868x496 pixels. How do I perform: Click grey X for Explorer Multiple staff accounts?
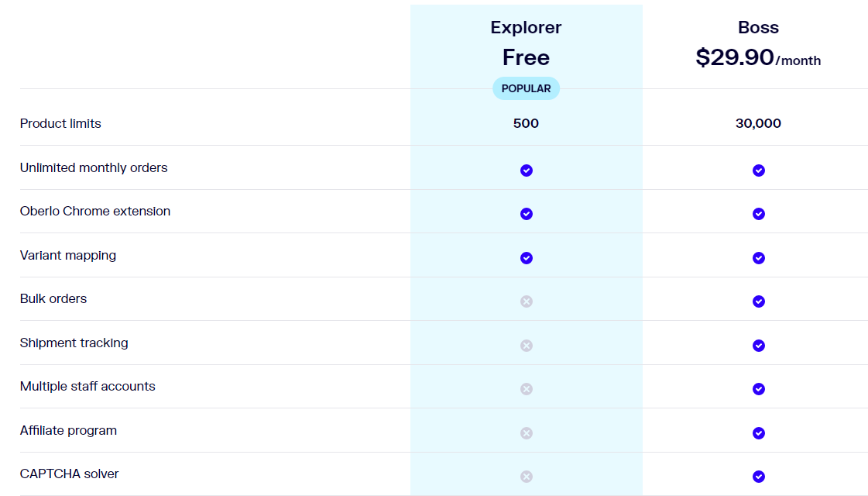click(x=527, y=389)
